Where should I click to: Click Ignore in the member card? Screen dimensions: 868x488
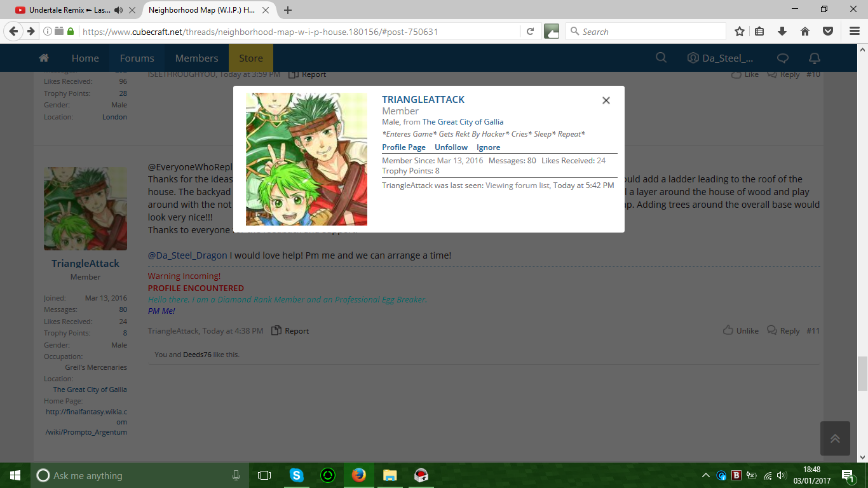coord(489,147)
